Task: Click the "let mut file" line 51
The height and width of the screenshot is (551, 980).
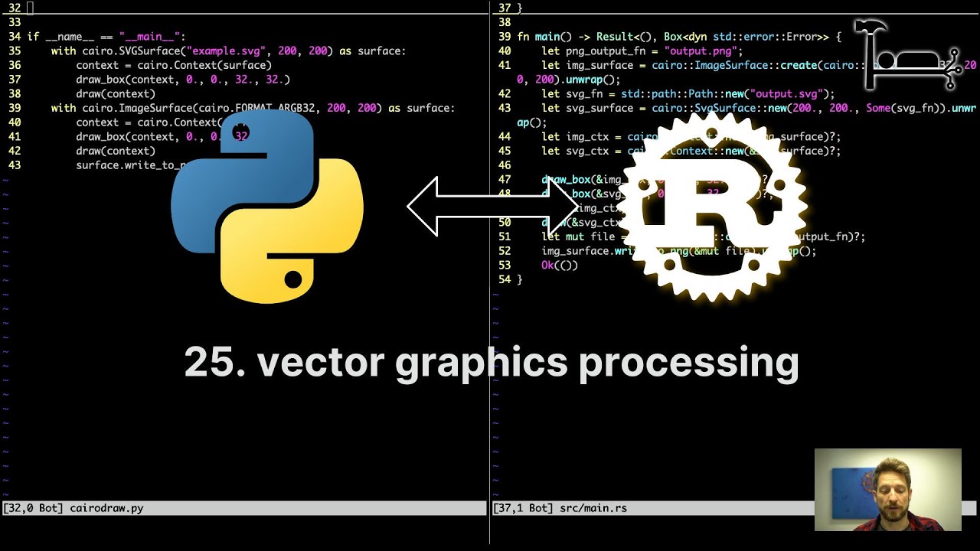Action: point(704,236)
